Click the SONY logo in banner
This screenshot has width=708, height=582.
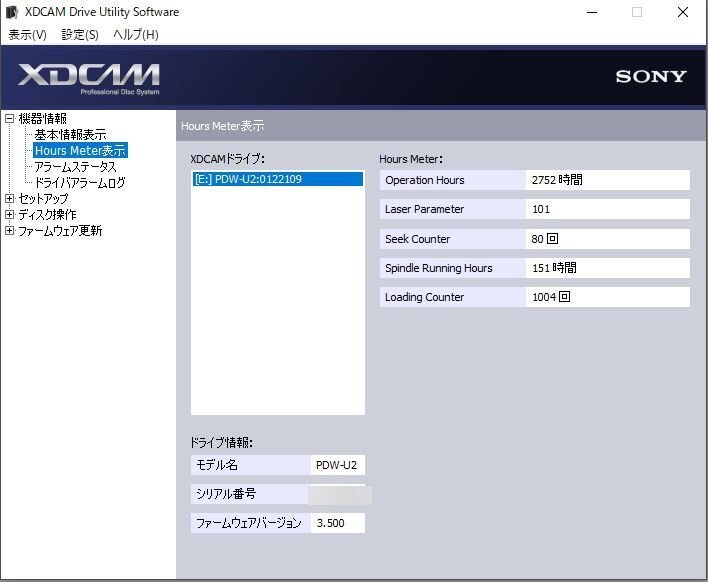coord(651,76)
